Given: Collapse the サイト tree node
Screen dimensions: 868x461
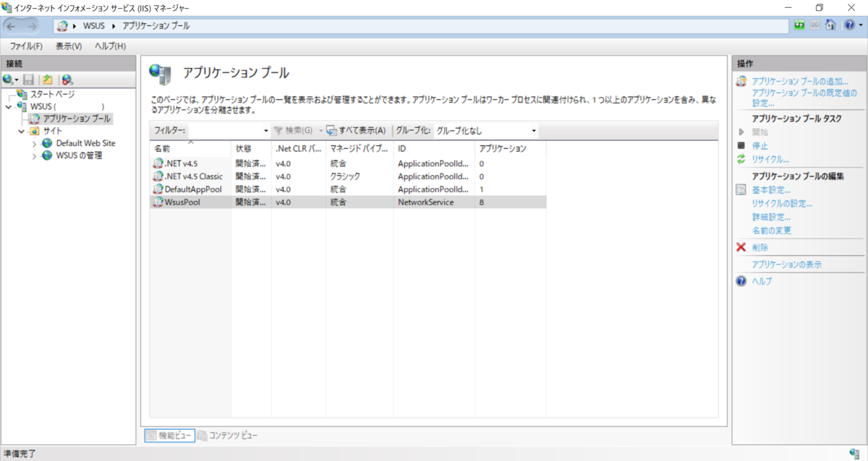Looking at the screenshot, I should (21, 132).
